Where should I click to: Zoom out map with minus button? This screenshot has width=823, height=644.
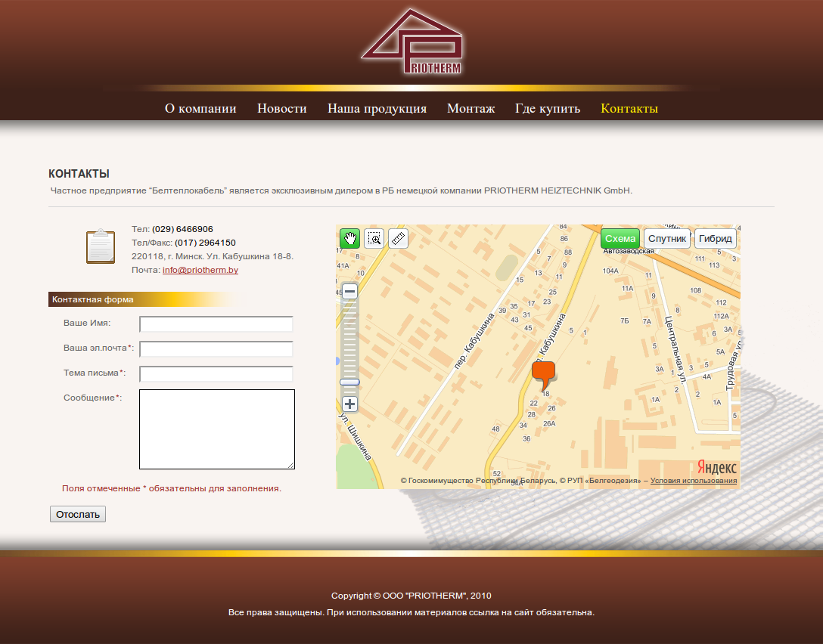[x=349, y=292]
